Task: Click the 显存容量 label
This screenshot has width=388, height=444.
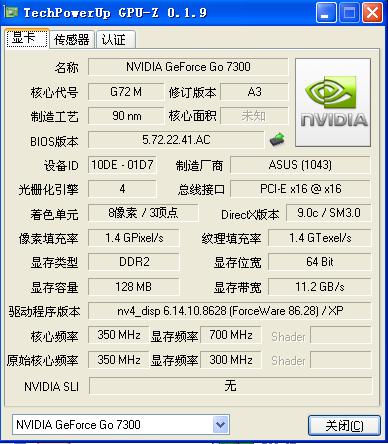Action: tap(54, 287)
